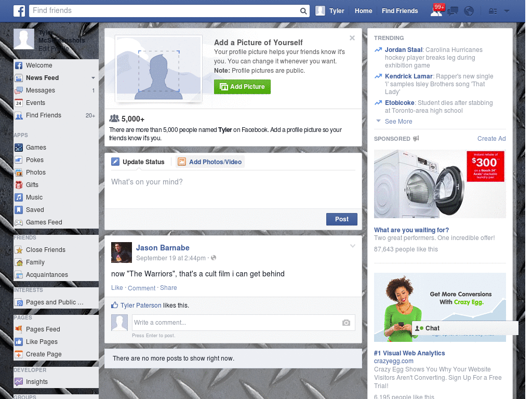Open the Acquaintances list icon
Screen dimensions: 532x399
pyautogui.click(x=19, y=275)
